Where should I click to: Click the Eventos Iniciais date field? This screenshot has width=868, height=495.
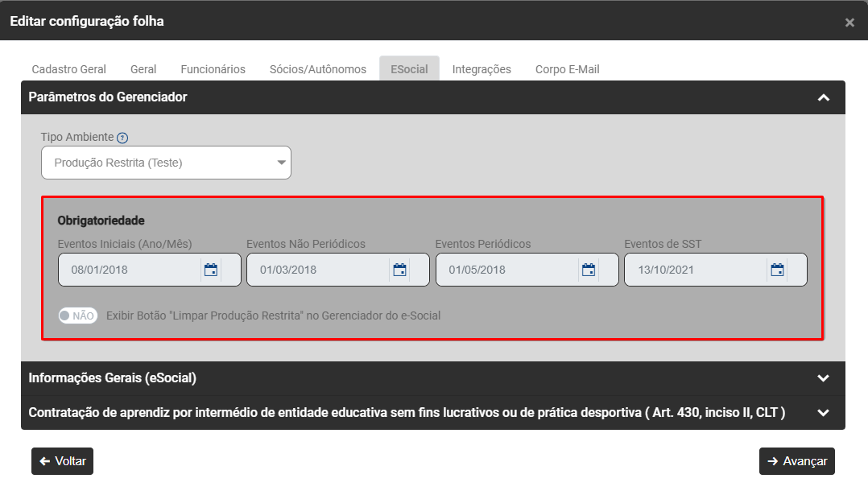150,270
